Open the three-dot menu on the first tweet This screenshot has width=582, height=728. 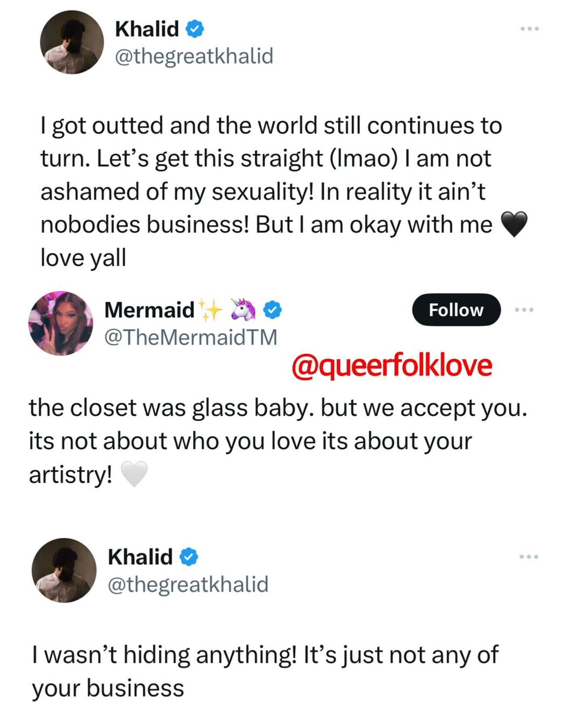pos(529,28)
